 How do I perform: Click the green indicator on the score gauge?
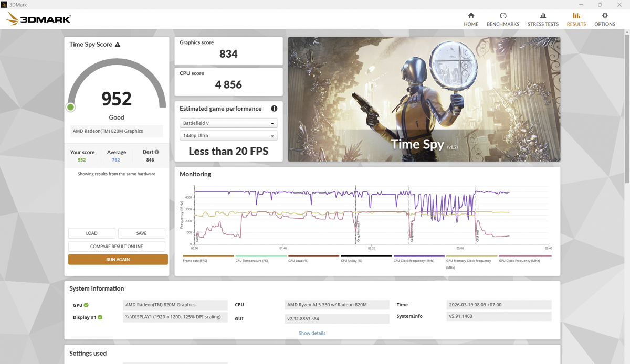click(x=70, y=107)
